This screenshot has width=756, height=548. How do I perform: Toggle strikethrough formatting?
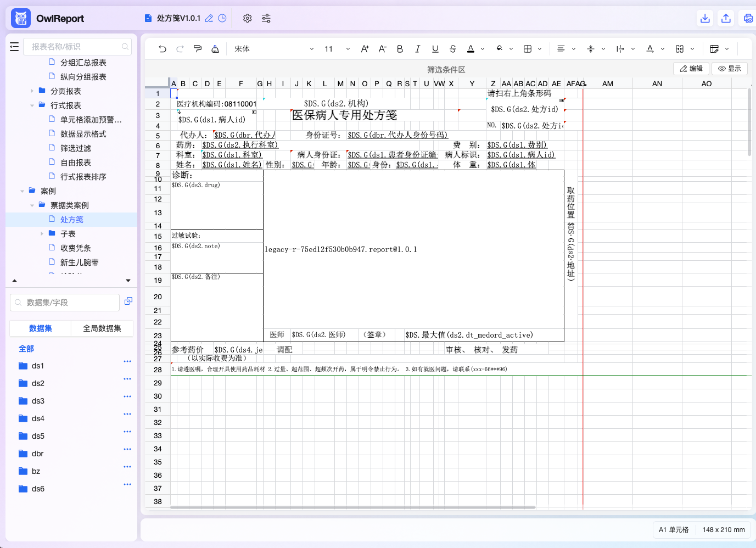pyautogui.click(x=453, y=49)
